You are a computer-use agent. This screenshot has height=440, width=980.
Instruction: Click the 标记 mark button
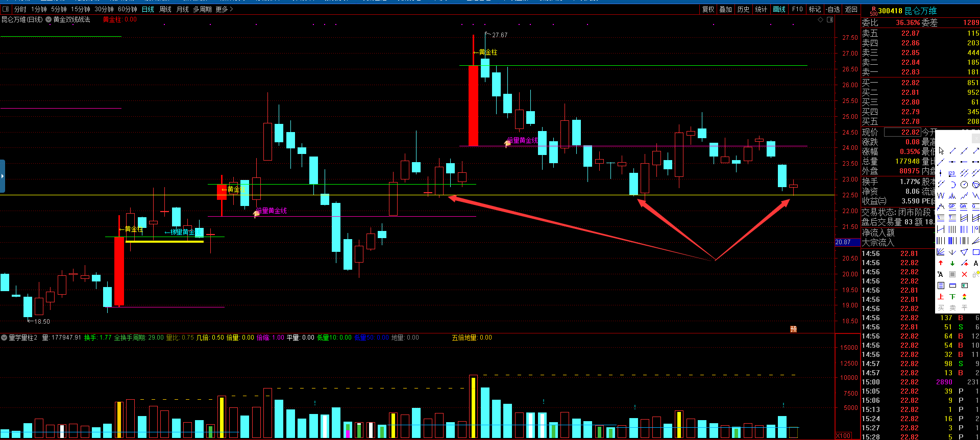click(x=815, y=9)
